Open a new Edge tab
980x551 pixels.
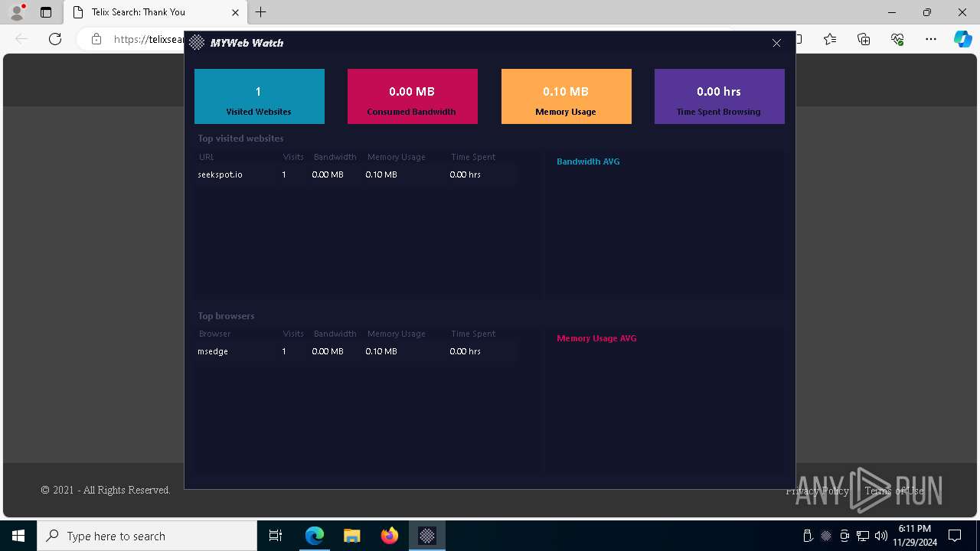pos(261,12)
